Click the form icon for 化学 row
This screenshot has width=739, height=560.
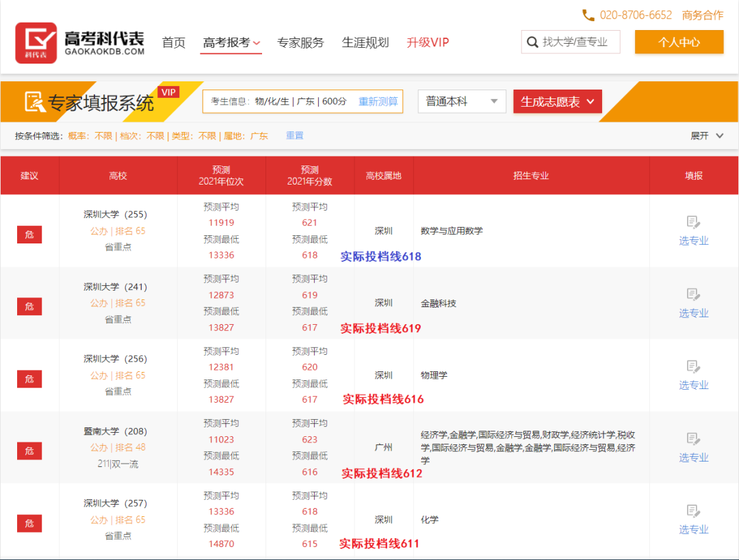pyautogui.click(x=692, y=511)
